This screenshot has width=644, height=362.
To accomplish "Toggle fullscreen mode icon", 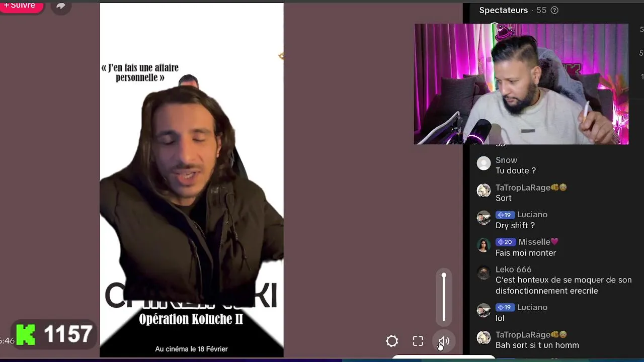I will coord(418,341).
